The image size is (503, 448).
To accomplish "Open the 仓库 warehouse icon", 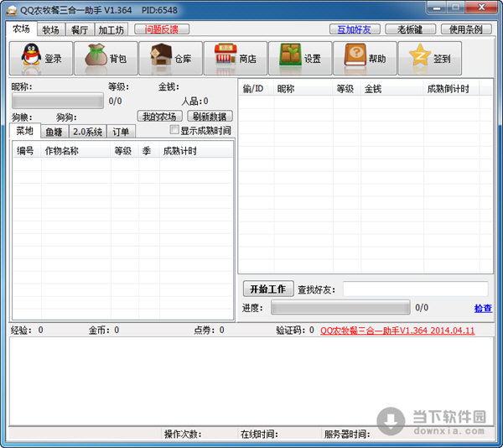I will [171, 59].
